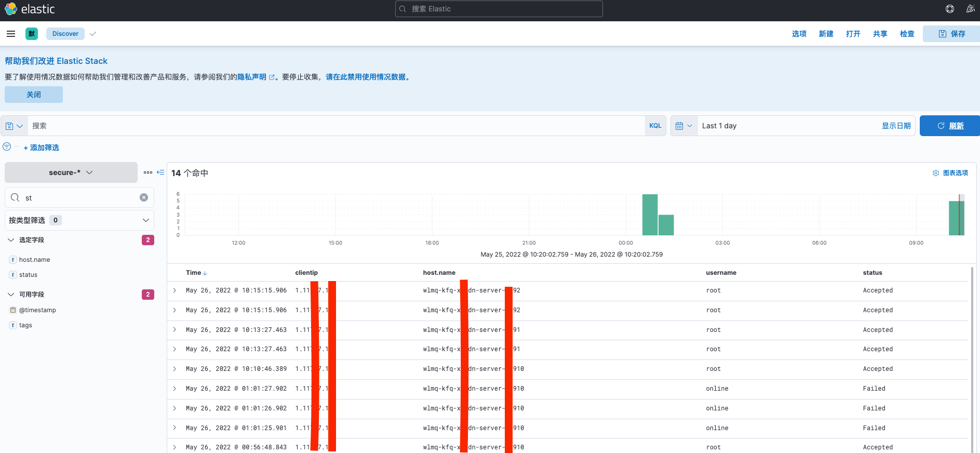Click the Elastic global search field
The width and height of the screenshot is (980, 453).
pyautogui.click(x=499, y=9)
